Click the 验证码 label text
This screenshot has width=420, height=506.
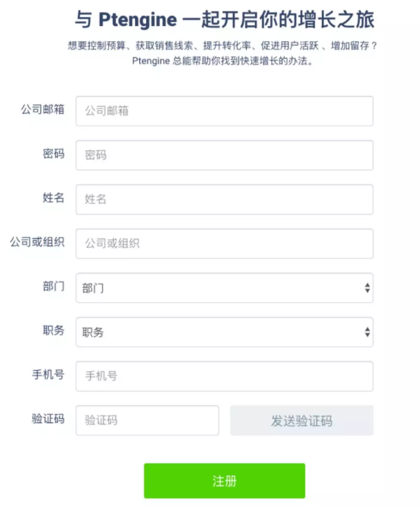pyautogui.click(x=48, y=418)
